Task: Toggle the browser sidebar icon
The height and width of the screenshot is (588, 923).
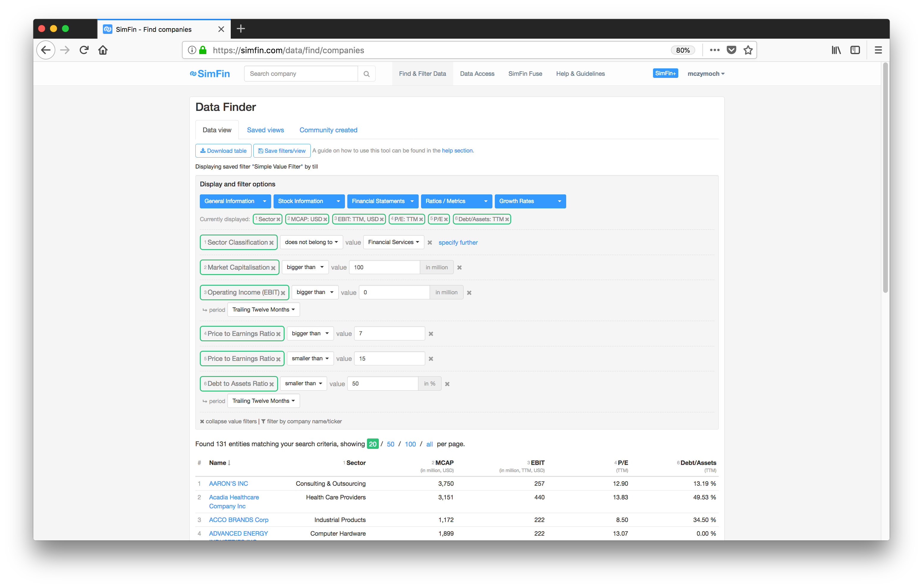Action: click(x=855, y=50)
